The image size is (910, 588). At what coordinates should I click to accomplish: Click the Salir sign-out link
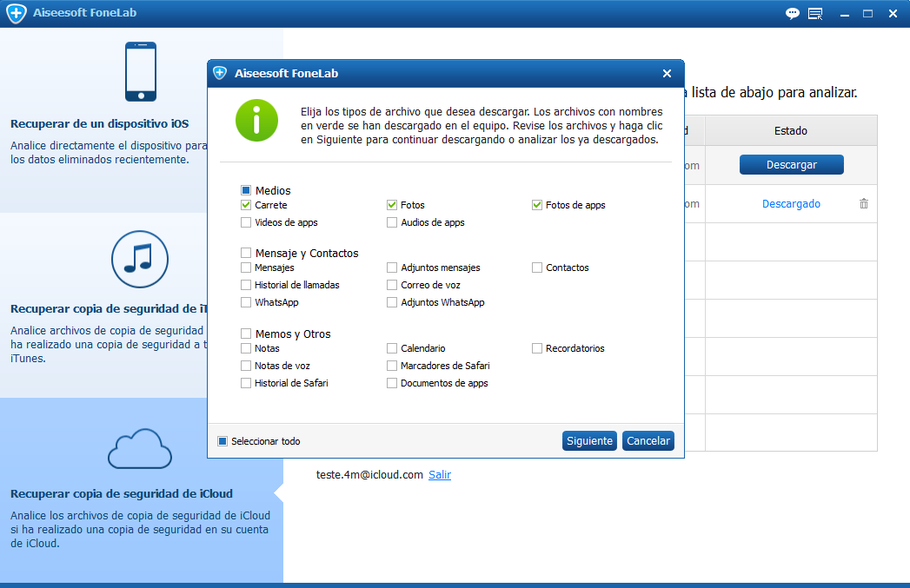pyautogui.click(x=440, y=474)
